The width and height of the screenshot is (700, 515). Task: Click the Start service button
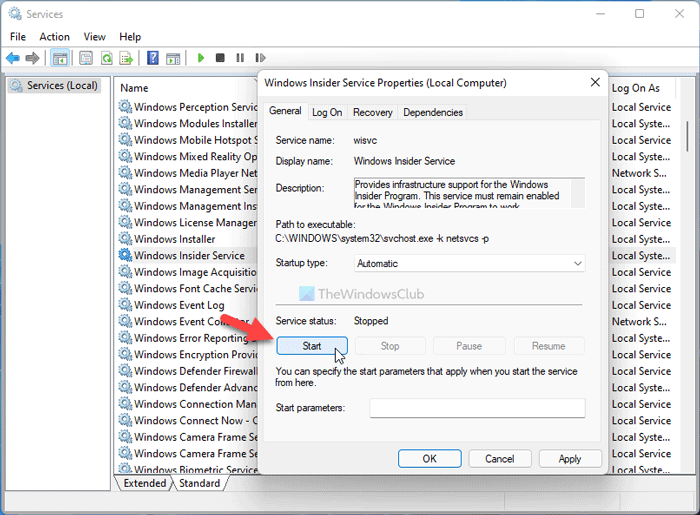(x=312, y=346)
